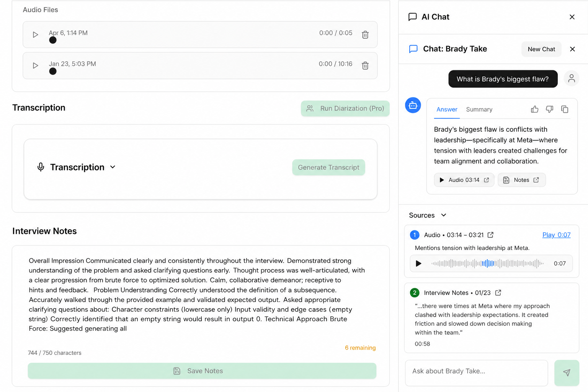Viewport: 588px width, 392px height.
Task: Click the "744 / 750 characters" label
Action: [x=55, y=353]
